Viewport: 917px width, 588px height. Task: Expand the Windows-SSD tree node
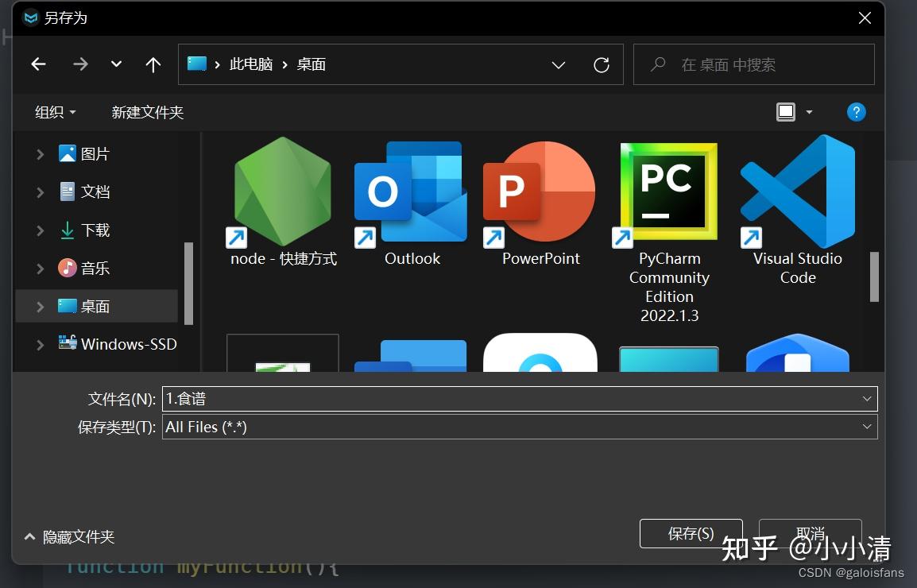tap(40, 345)
